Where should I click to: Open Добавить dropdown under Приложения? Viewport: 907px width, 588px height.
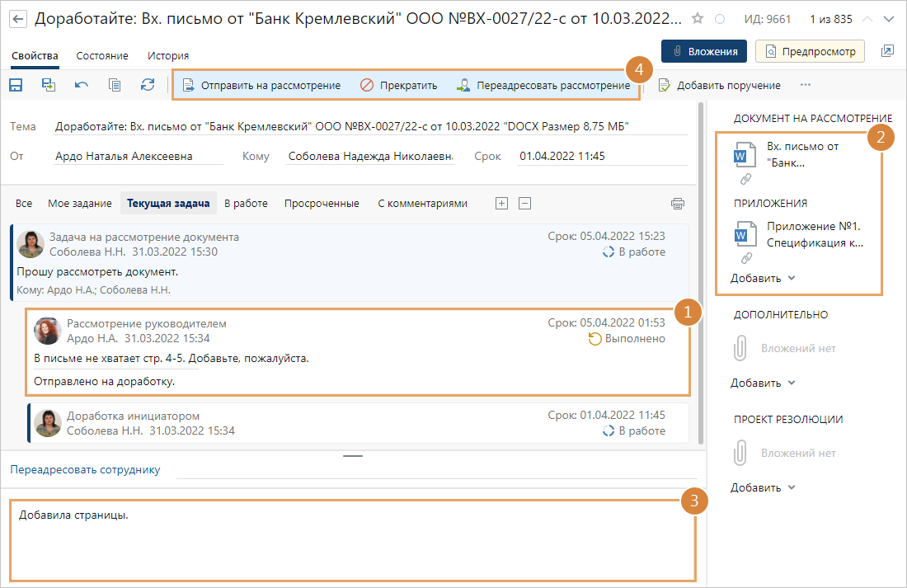coord(763,278)
